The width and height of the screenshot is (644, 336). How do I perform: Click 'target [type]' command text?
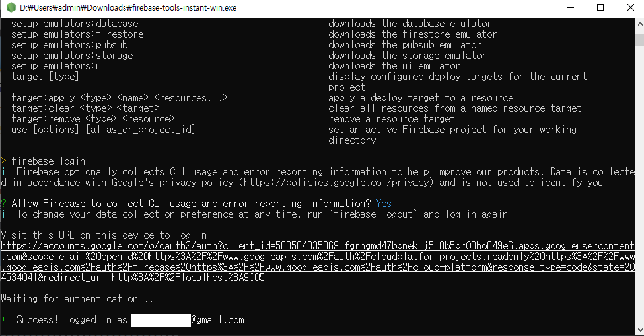pyautogui.click(x=45, y=77)
